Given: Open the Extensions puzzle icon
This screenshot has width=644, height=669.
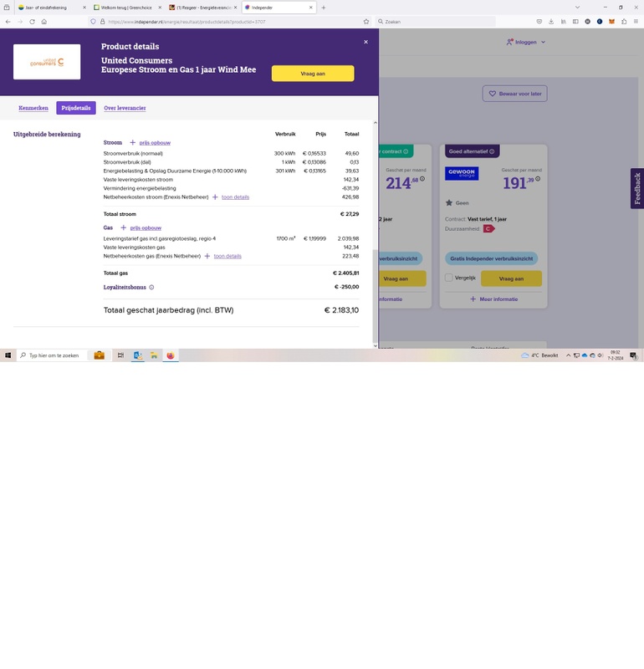Looking at the screenshot, I should pos(624,22).
